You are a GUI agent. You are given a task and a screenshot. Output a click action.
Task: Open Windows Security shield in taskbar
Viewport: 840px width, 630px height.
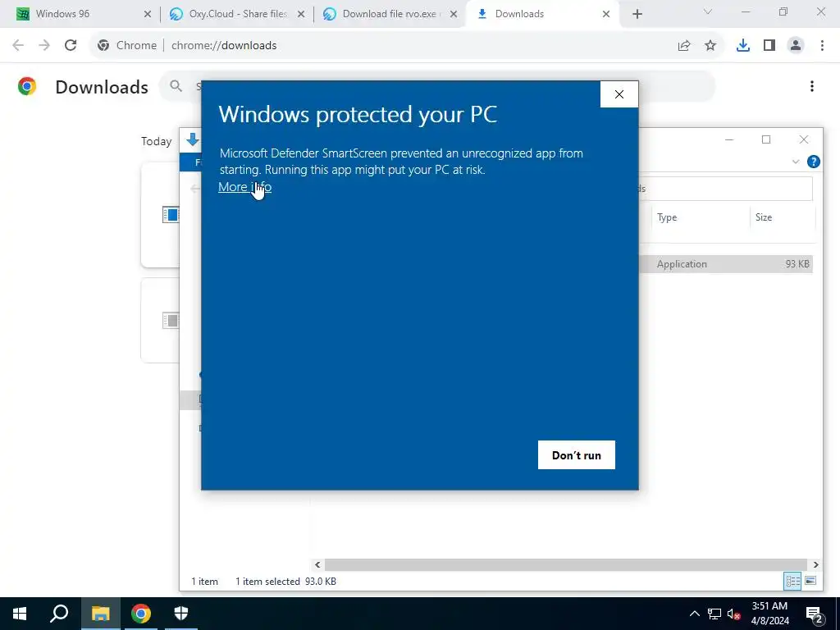(181, 614)
